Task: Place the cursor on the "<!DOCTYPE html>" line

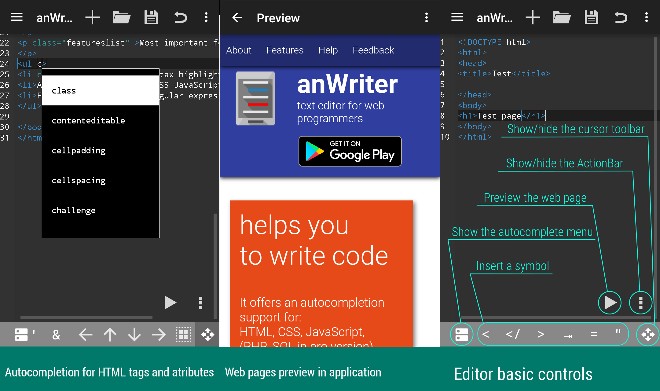Action: pos(494,42)
